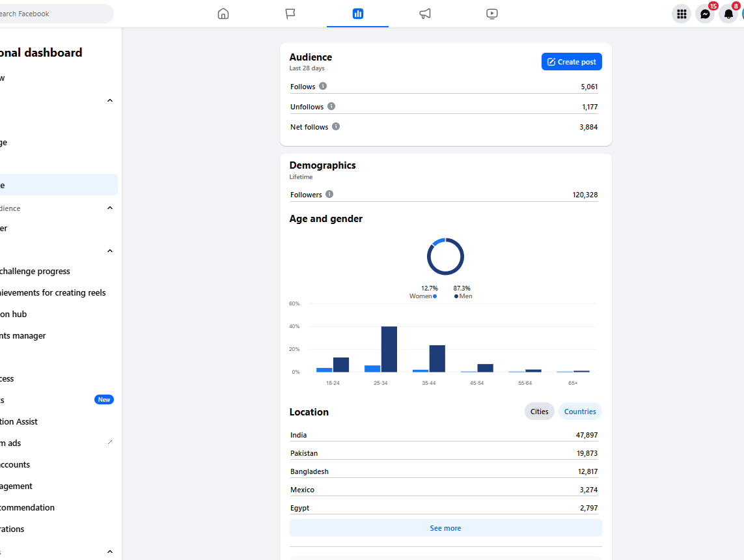
Task: Collapse section above challenge progress
Action: click(x=110, y=251)
